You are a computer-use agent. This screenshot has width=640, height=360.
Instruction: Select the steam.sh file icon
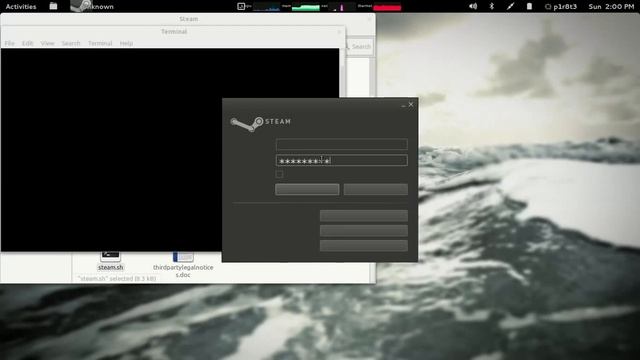click(110, 257)
